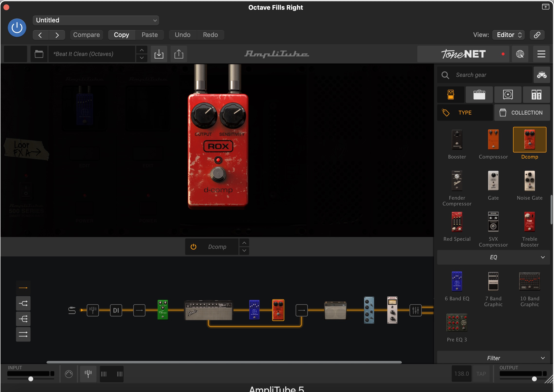Click the tuner block in signal chain
The width and height of the screenshot is (554, 392).
[93, 310]
